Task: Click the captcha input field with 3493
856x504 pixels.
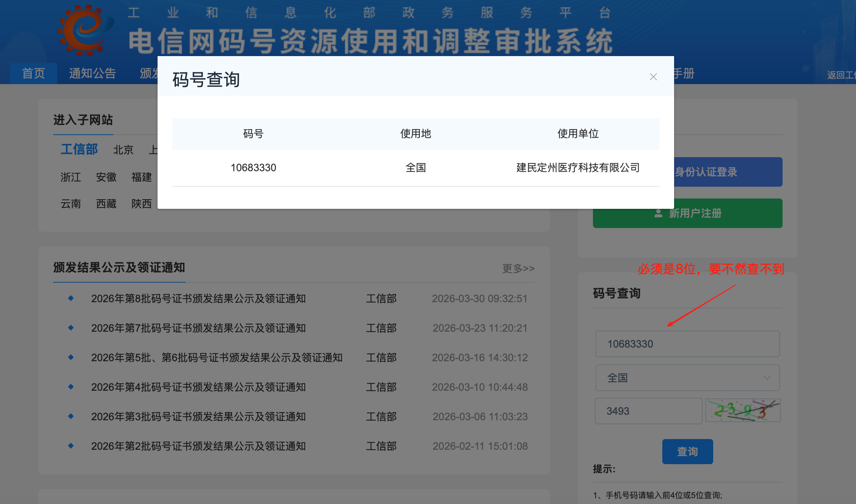Action: [648, 411]
